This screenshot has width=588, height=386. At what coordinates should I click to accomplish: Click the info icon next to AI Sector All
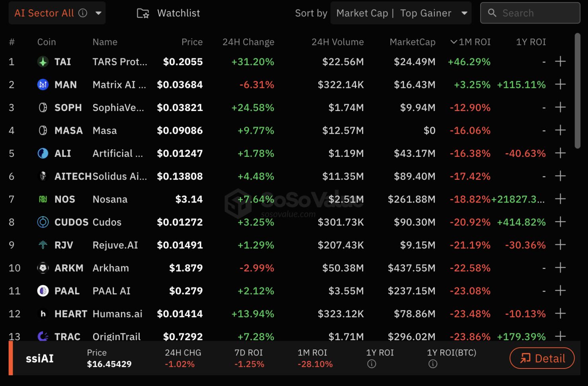[83, 13]
